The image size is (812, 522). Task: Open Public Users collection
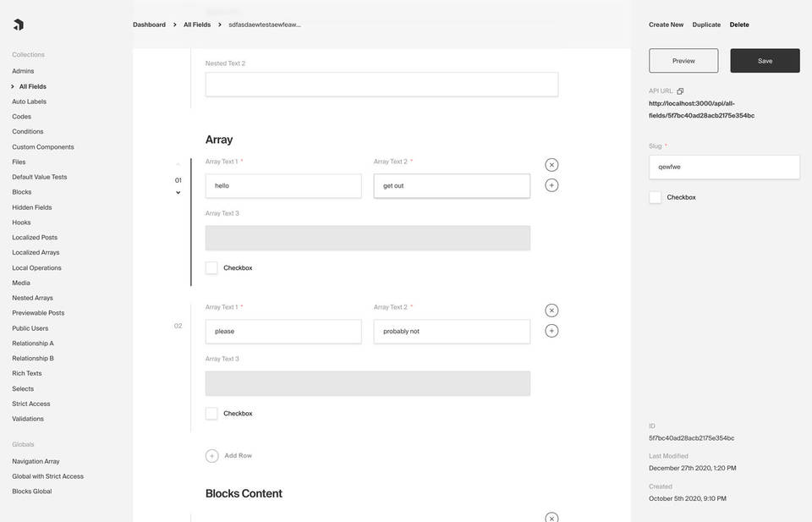pyautogui.click(x=30, y=328)
